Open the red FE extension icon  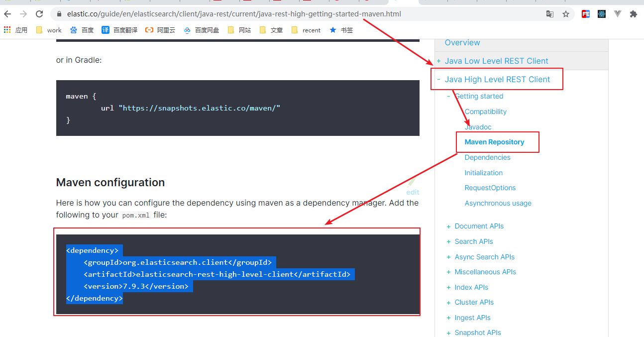click(586, 14)
